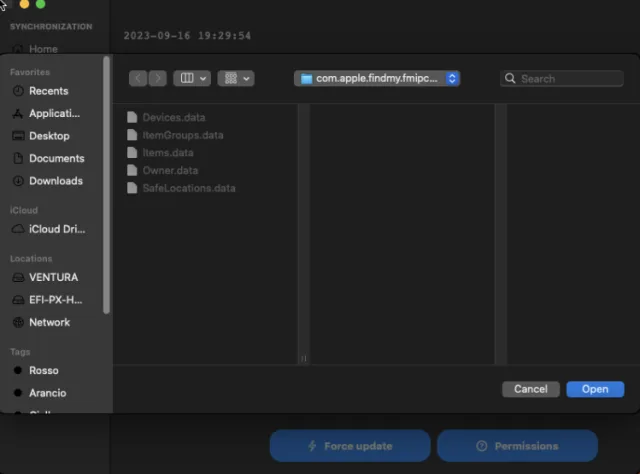Select the SafeLocations.data file name
Image resolution: width=640 pixels, height=474 pixels.
point(189,188)
